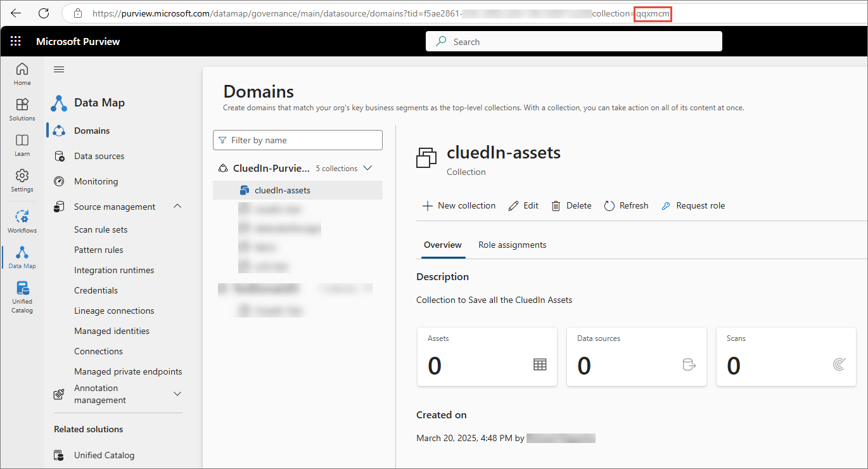Open Domains in the Data Map menu
This screenshot has width=868, height=469.
click(92, 131)
